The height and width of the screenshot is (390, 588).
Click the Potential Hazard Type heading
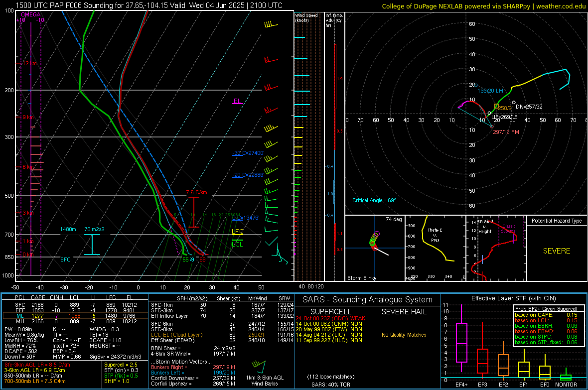click(557, 221)
